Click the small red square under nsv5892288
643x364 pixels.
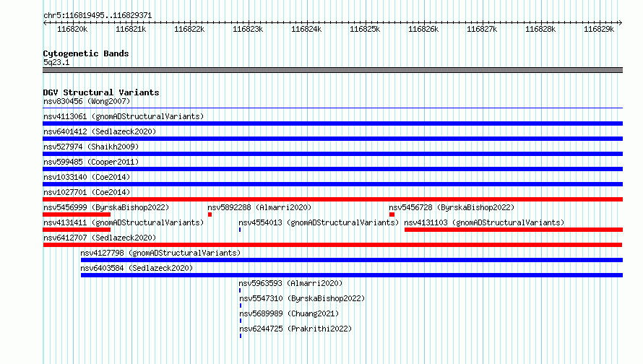(210, 214)
